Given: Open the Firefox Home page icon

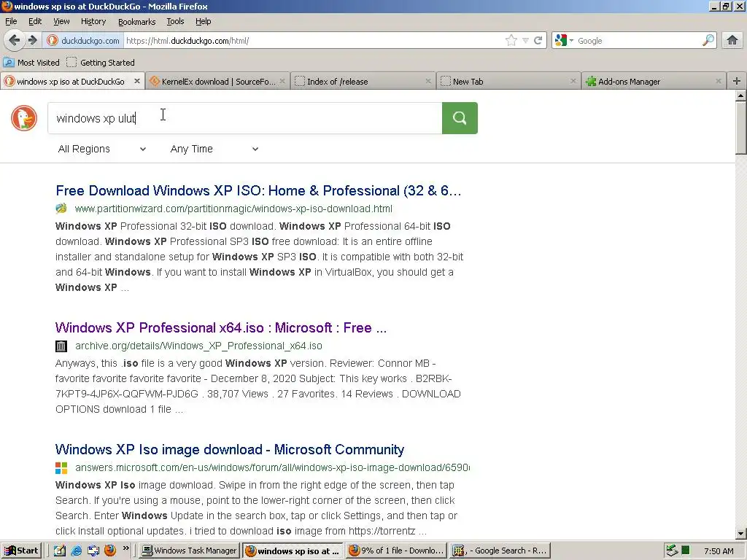Looking at the screenshot, I should 732,41.
